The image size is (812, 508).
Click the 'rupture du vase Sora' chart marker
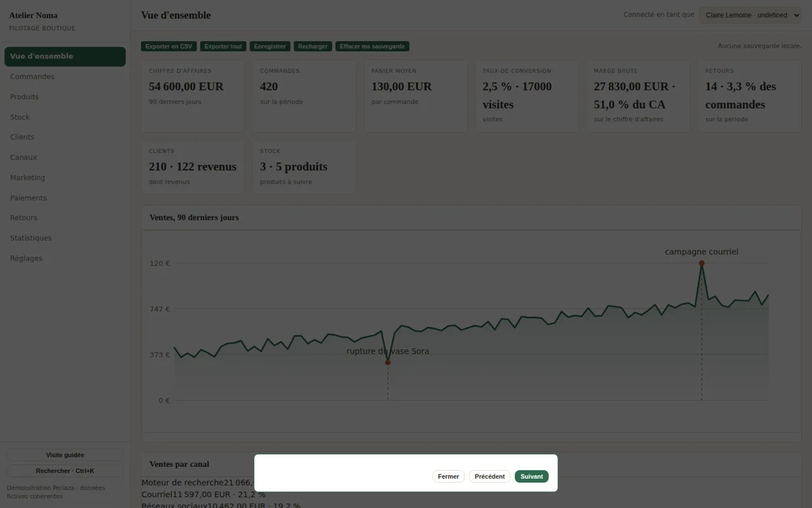point(388,363)
